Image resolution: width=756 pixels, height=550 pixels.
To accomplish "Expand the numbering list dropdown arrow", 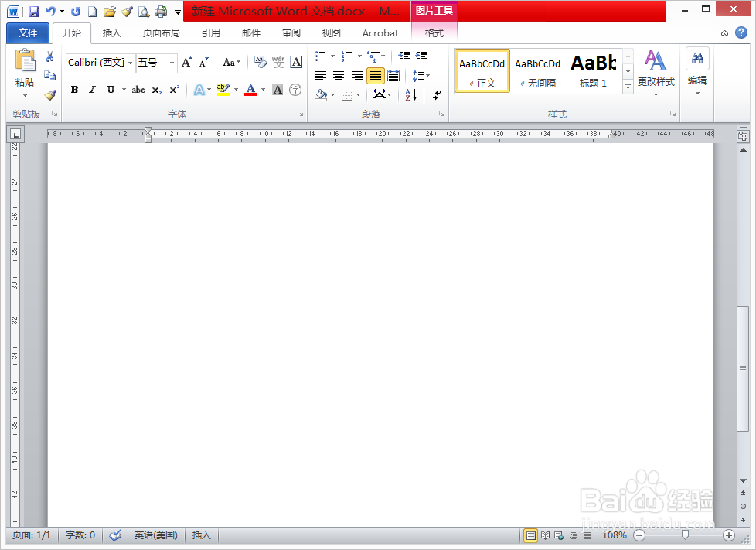I will (359, 56).
